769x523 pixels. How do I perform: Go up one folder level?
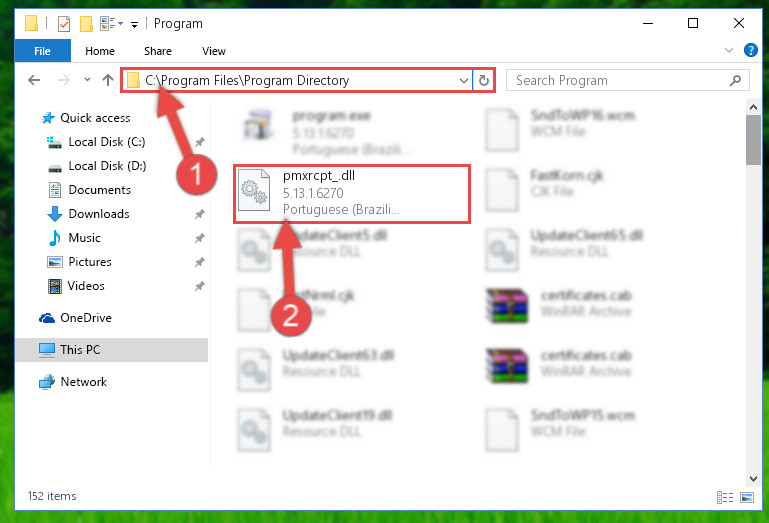point(108,80)
